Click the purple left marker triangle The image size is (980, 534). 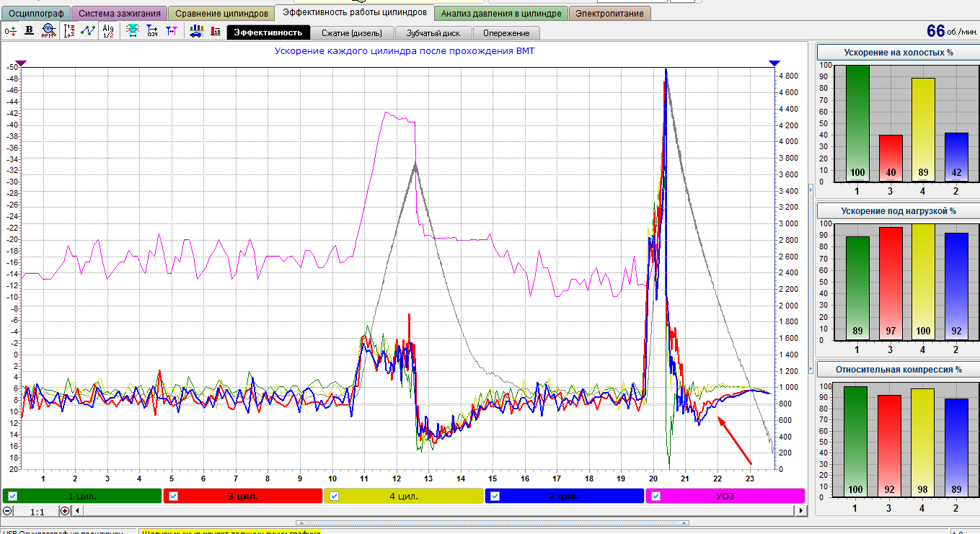22,63
